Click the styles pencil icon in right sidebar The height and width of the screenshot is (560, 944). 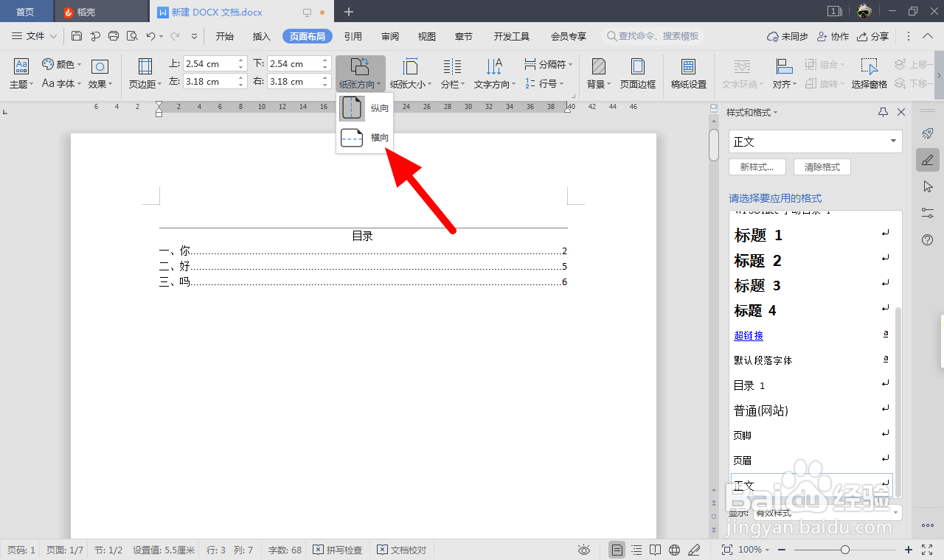pyautogui.click(x=928, y=160)
